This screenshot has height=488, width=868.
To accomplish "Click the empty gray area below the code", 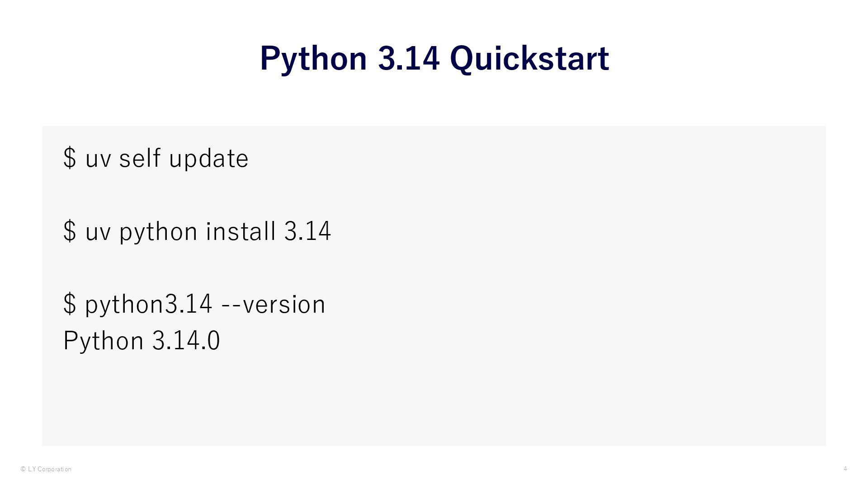I will point(434,402).
